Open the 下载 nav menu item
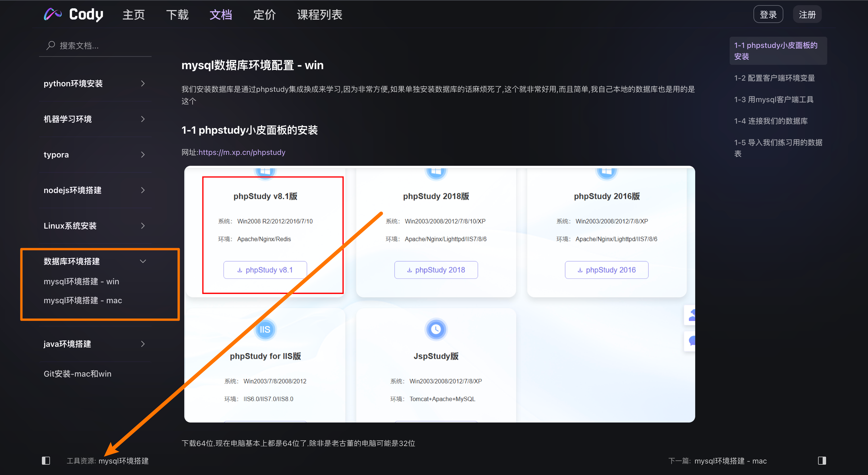Screen dimensions: 868x475 [177, 15]
